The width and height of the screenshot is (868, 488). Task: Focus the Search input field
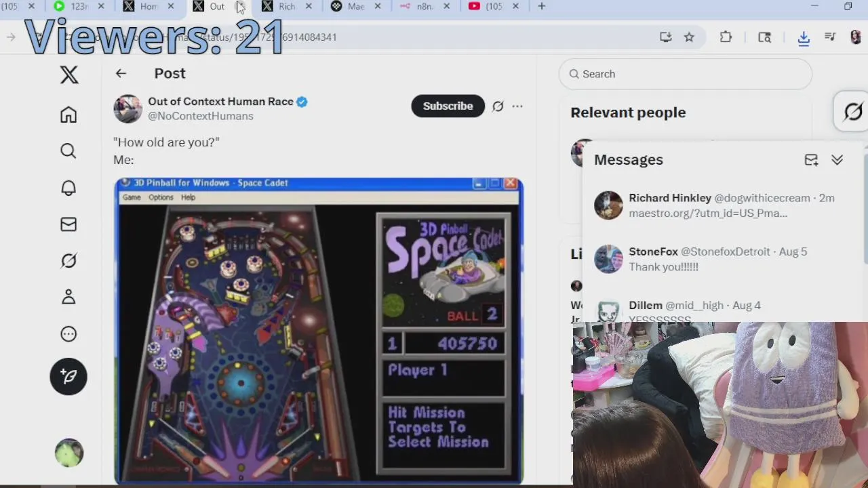685,74
